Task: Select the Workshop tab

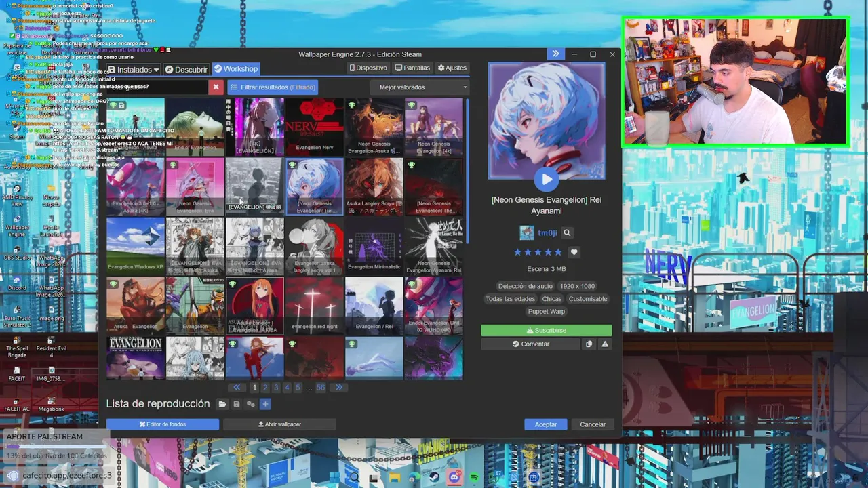Action: point(235,69)
